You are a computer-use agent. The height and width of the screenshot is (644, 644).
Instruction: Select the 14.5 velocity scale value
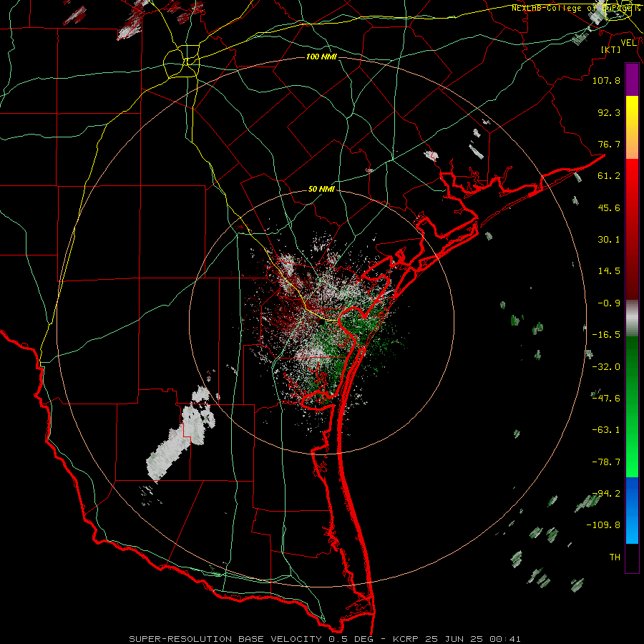click(x=609, y=271)
